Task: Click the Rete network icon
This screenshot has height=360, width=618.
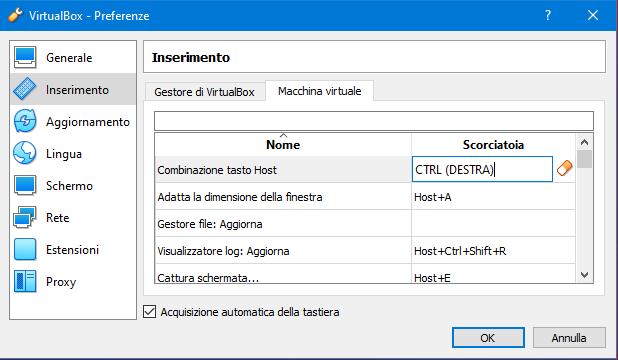Action: coord(24,217)
